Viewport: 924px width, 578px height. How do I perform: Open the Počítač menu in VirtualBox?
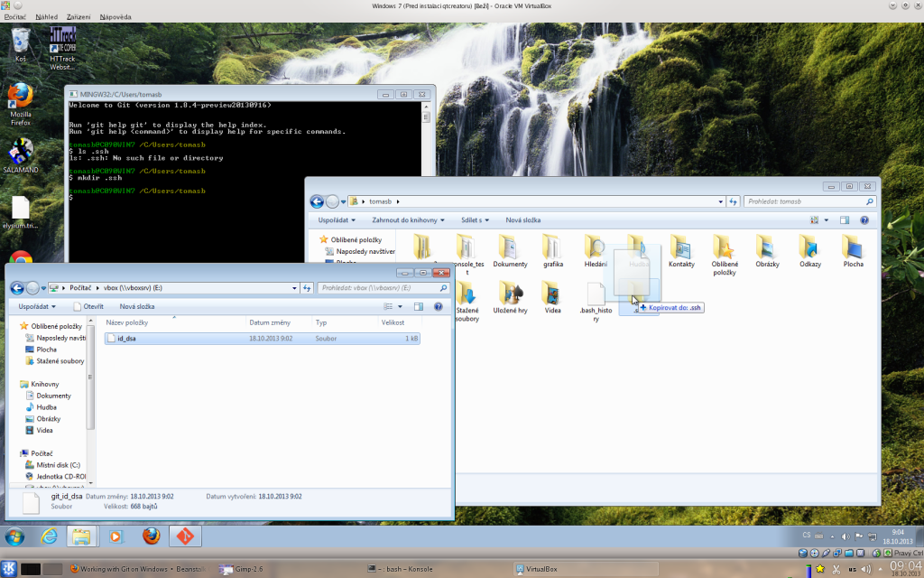point(15,17)
